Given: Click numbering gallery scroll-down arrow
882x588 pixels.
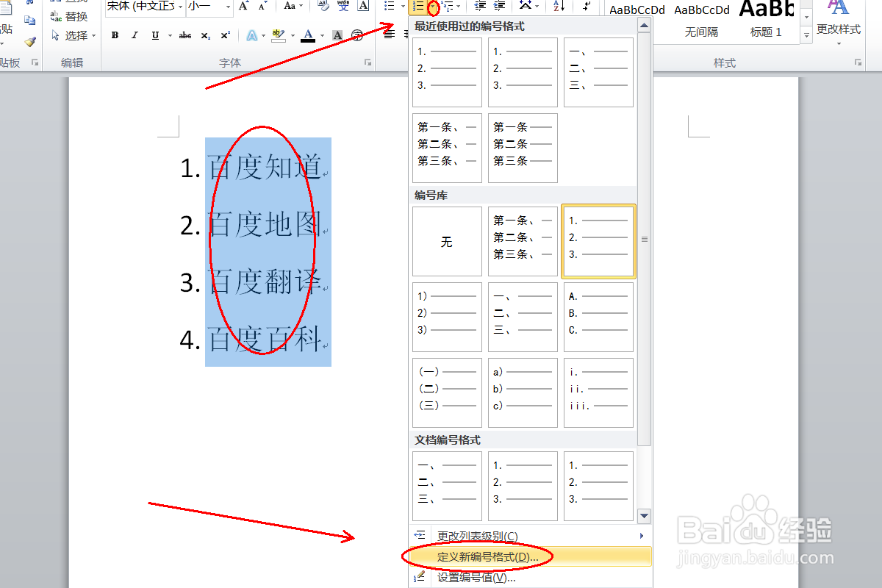Looking at the screenshot, I should tap(644, 516).
